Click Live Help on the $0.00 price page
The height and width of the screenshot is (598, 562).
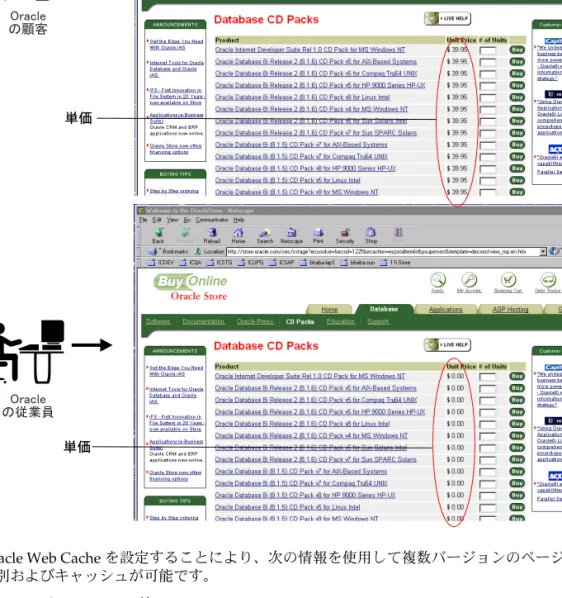tap(448, 345)
